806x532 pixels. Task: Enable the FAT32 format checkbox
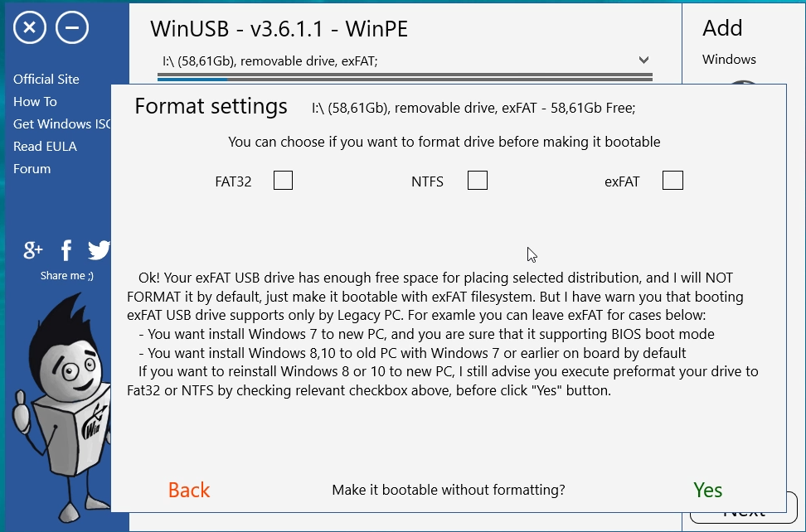coord(283,180)
